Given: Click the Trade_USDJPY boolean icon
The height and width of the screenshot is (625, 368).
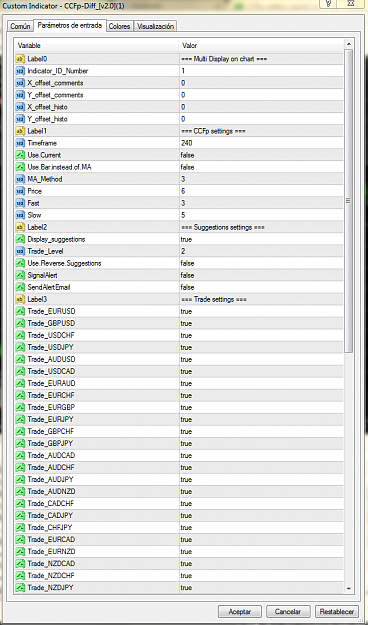Looking at the screenshot, I should pos(20,347).
